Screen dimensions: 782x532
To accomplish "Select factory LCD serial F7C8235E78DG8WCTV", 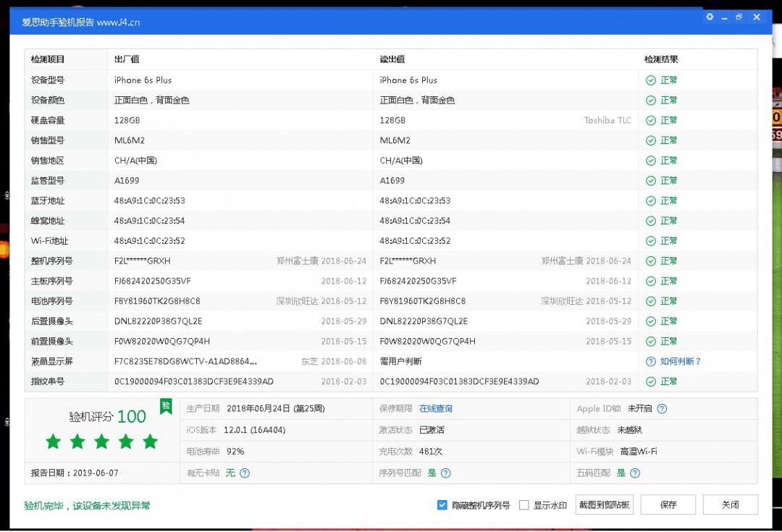I will click(x=185, y=361).
